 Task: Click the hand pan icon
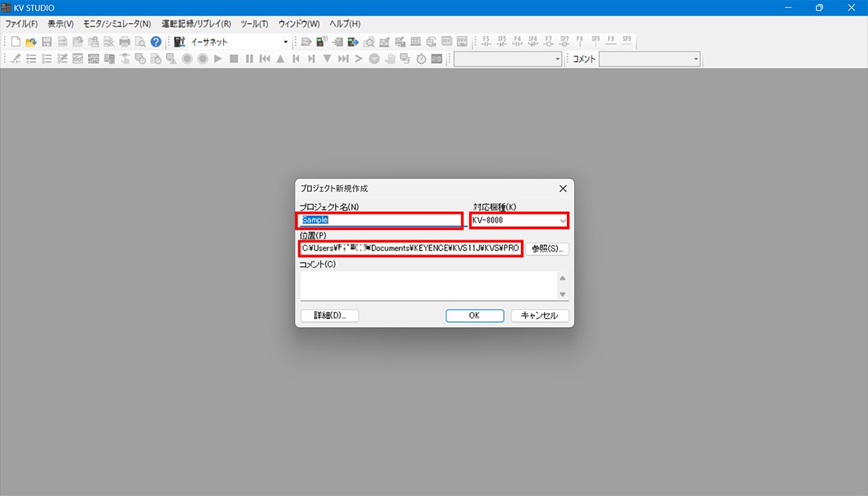pyautogui.click(x=390, y=59)
